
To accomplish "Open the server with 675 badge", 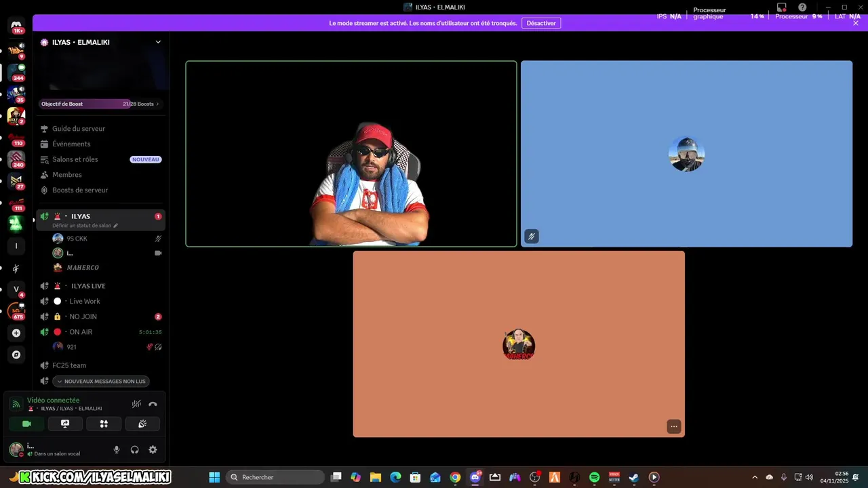I will [x=16, y=311].
